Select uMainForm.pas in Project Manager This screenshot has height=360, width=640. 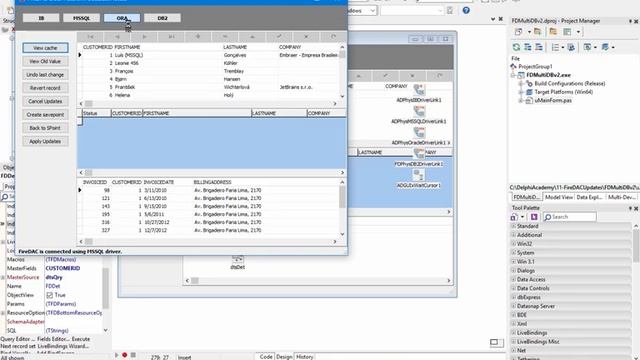553,100
